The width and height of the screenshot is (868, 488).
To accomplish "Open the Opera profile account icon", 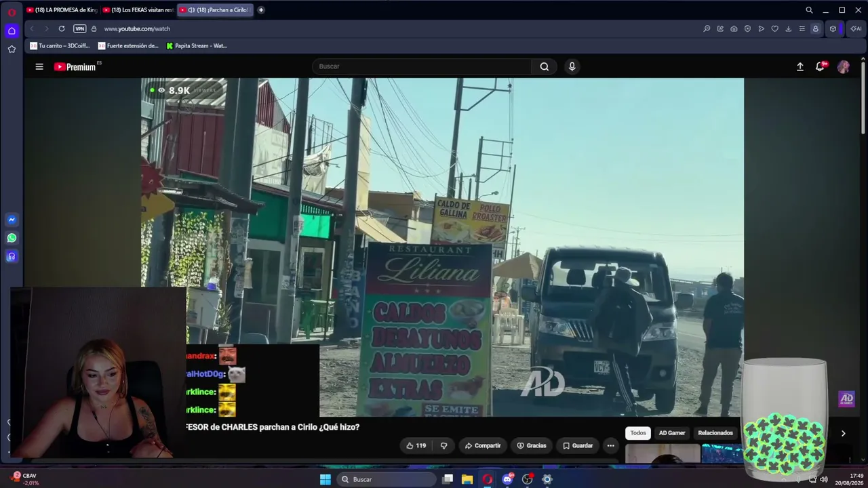I will click(815, 28).
